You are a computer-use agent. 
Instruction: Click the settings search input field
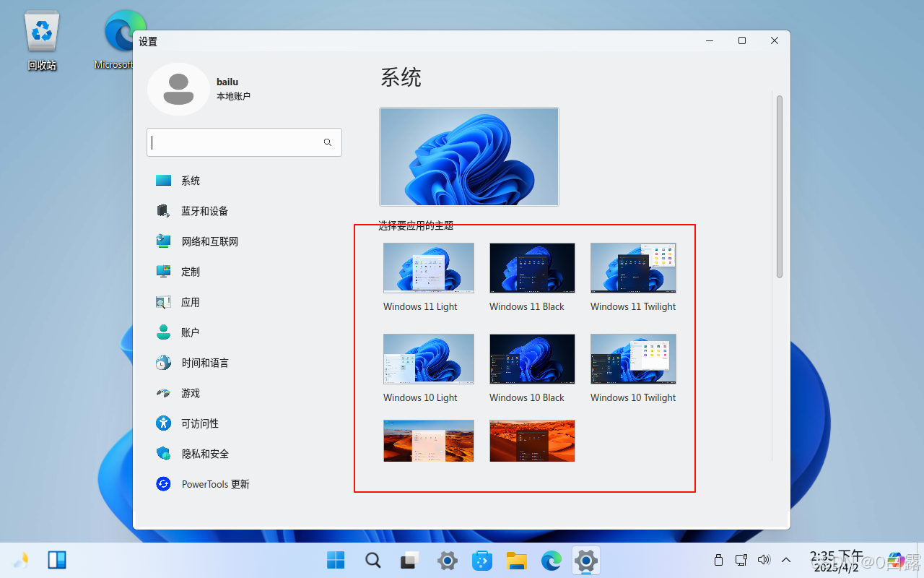tap(244, 142)
